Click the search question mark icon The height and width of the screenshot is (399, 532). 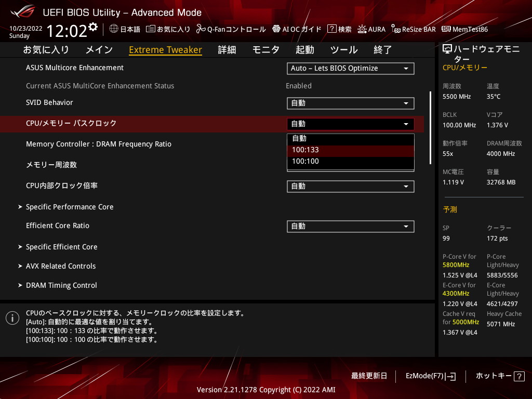tap(331, 29)
